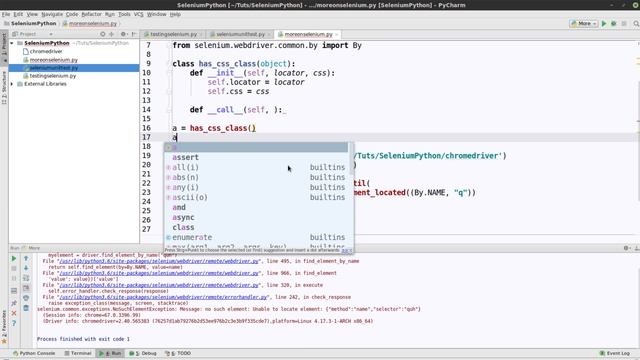640x360 pixels.
Task: Open the More run configuration dropdown
Action: coord(584,24)
